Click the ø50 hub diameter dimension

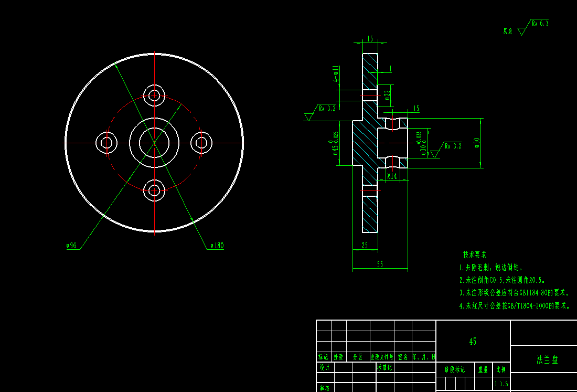click(477, 143)
